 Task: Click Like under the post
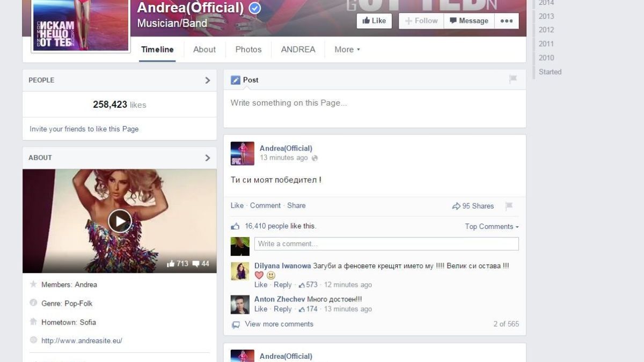click(237, 205)
